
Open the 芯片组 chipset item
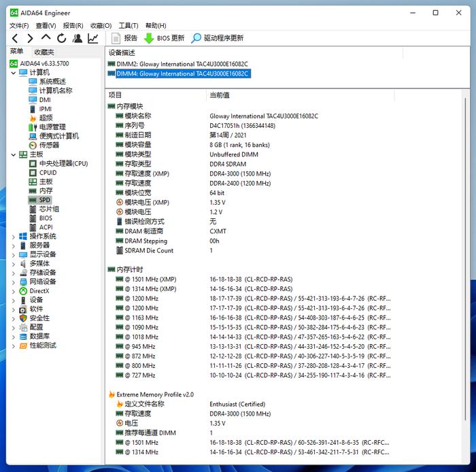[44, 209]
